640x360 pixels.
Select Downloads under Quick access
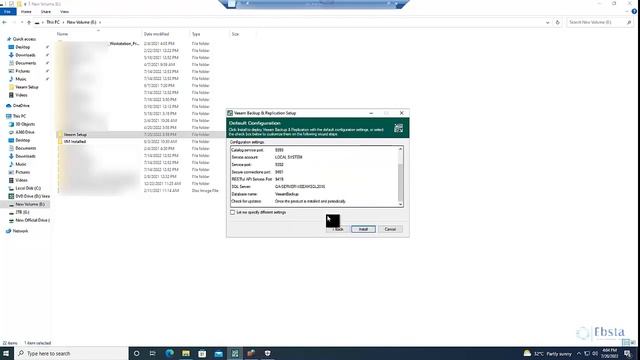click(25, 55)
